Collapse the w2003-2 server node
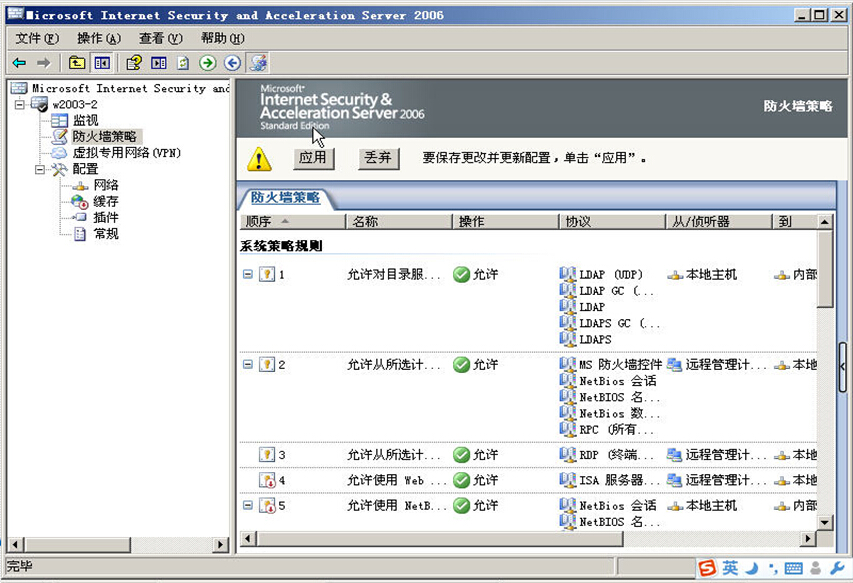Screen dimensions: 853x583 click(20, 105)
